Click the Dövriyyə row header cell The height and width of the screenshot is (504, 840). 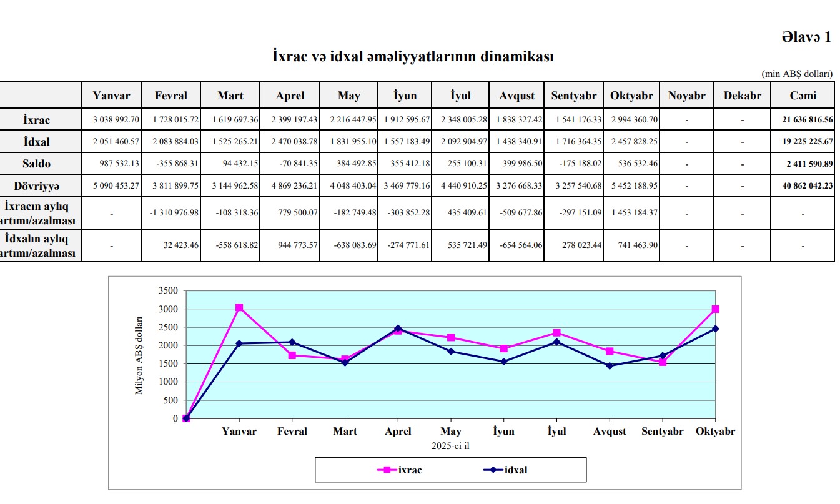[41, 186]
